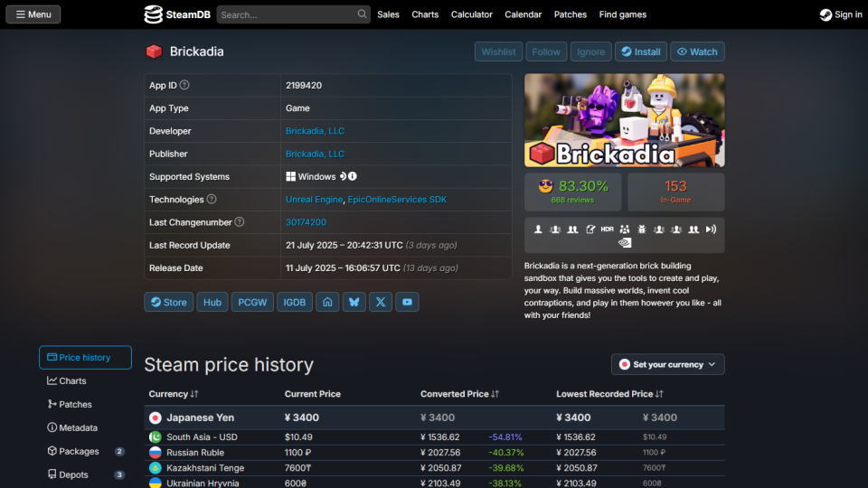Click the Russian Ruble flag icon
Viewport: 868px width, 488px height.
(x=156, y=453)
